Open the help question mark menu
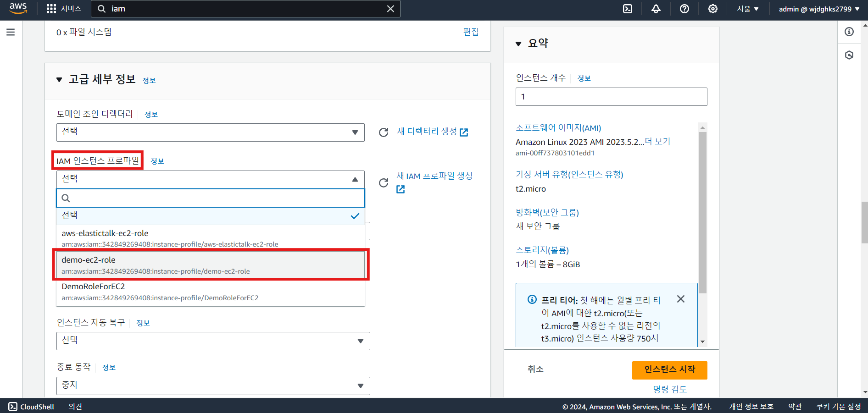This screenshot has height=413, width=868. pyautogui.click(x=684, y=9)
